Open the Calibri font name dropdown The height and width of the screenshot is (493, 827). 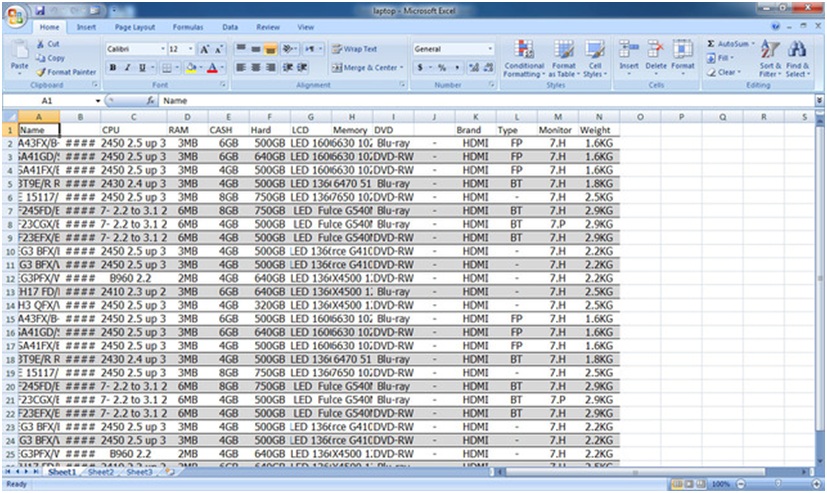[x=163, y=49]
